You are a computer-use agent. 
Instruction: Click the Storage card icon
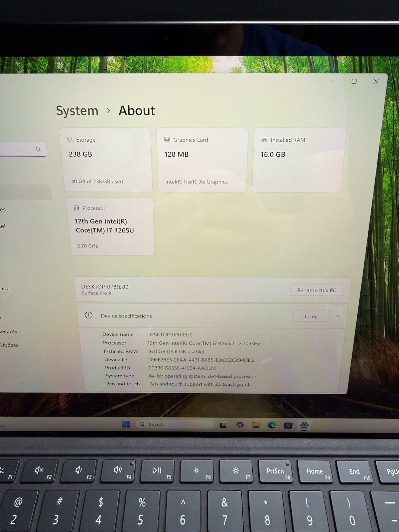point(70,140)
